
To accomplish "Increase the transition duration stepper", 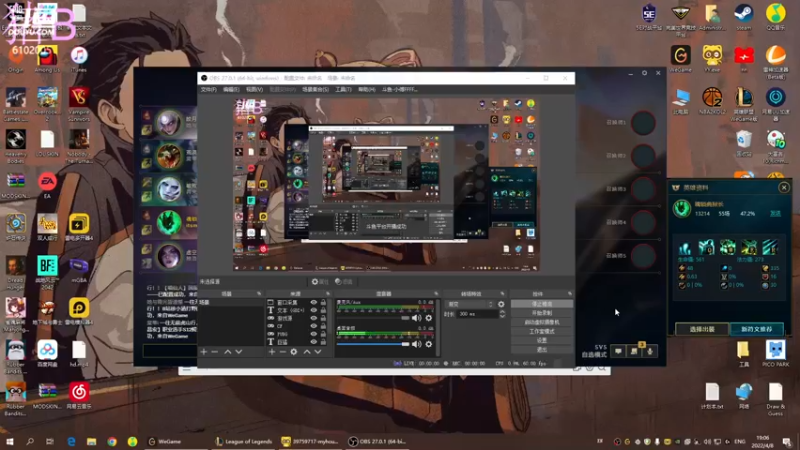I will 503,312.
